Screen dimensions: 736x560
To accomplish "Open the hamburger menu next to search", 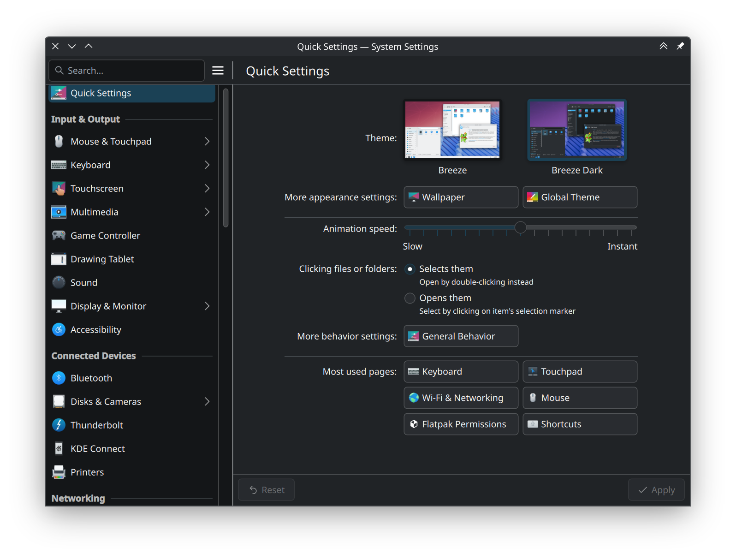I will point(218,70).
